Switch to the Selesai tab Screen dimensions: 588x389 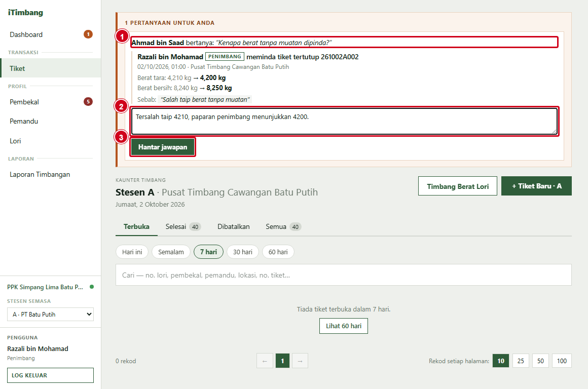tap(183, 226)
